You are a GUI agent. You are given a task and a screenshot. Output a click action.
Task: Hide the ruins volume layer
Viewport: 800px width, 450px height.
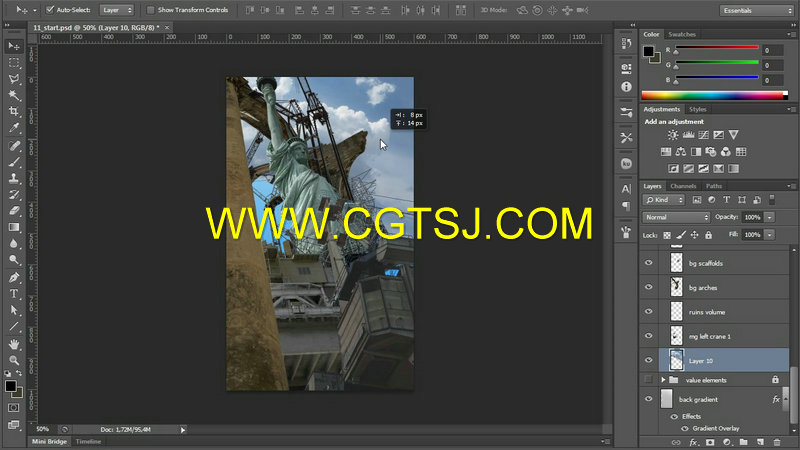point(648,311)
